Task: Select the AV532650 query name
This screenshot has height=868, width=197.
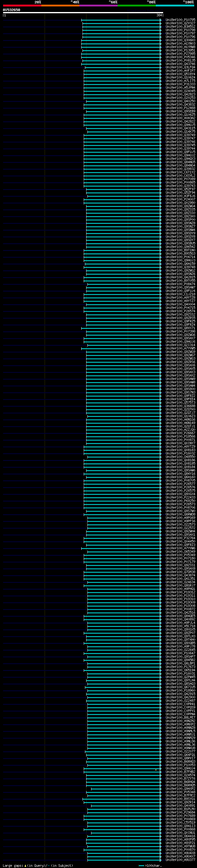Action: coord(11,10)
